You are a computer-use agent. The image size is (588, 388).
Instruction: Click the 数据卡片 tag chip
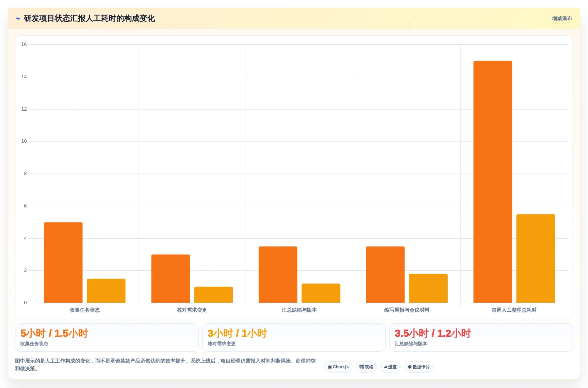(419, 367)
